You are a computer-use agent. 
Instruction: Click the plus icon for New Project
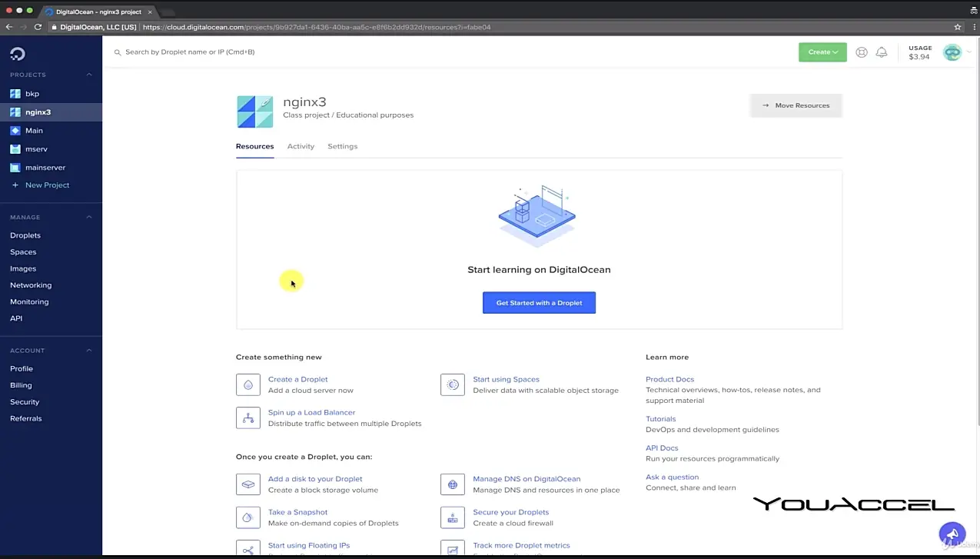(x=15, y=185)
